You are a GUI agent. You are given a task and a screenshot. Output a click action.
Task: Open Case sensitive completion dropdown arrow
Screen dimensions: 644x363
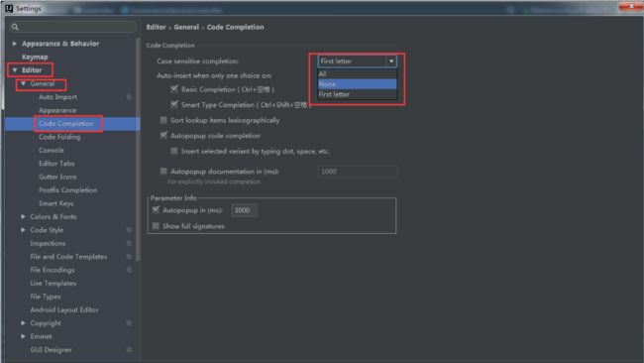(391, 61)
